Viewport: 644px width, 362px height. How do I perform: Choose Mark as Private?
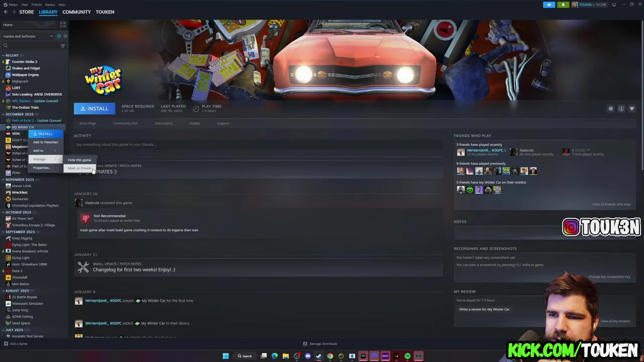tap(79, 168)
